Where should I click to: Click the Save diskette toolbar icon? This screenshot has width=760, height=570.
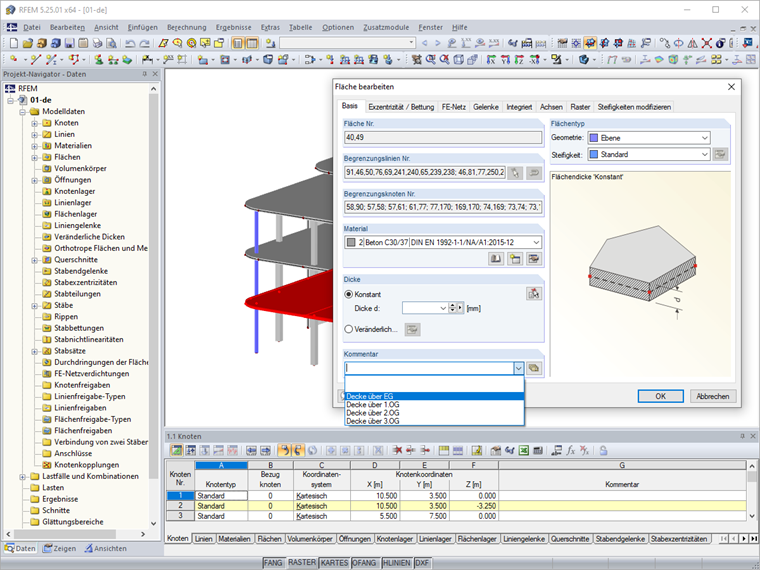(70, 44)
